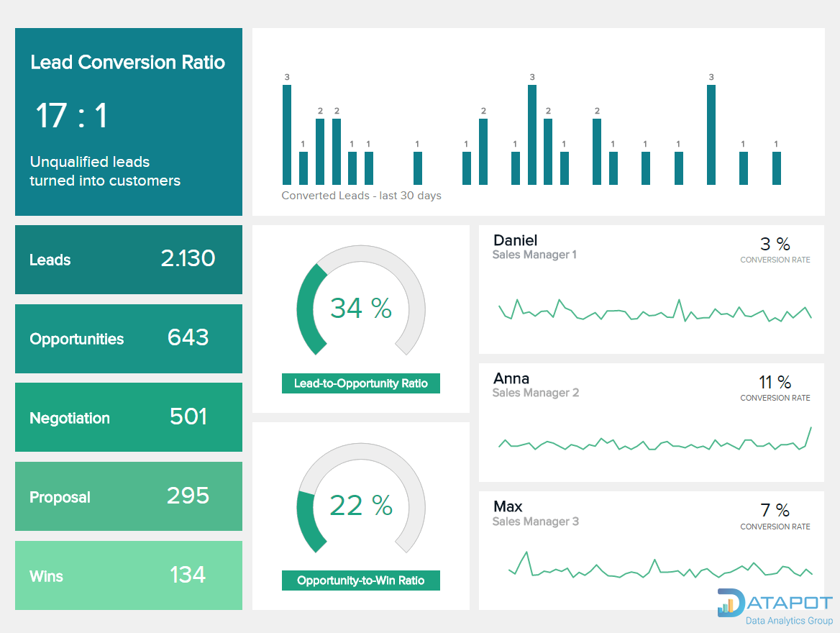
Task: Expand the Lead Conversion Ratio card
Action: point(128,121)
